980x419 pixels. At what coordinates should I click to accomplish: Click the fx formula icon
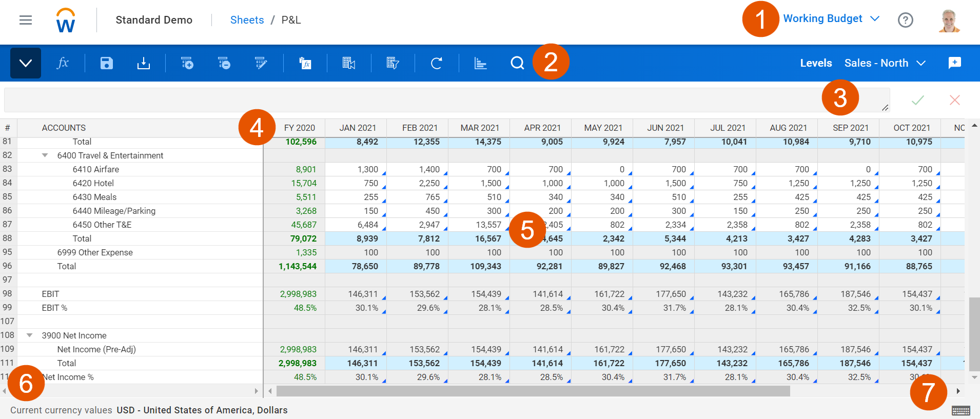point(63,63)
